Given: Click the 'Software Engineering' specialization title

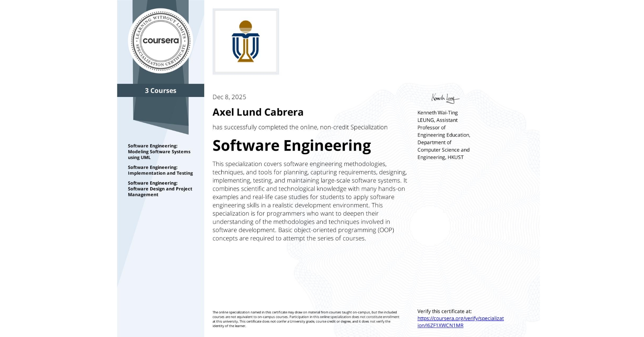Looking at the screenshot, I should pyautogui.click(x=292, y=145).
